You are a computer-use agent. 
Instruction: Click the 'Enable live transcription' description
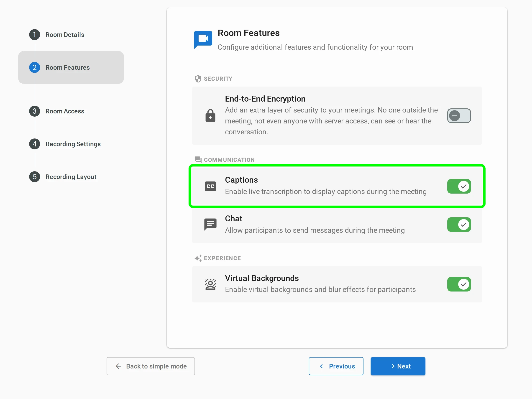coord(326,192)
